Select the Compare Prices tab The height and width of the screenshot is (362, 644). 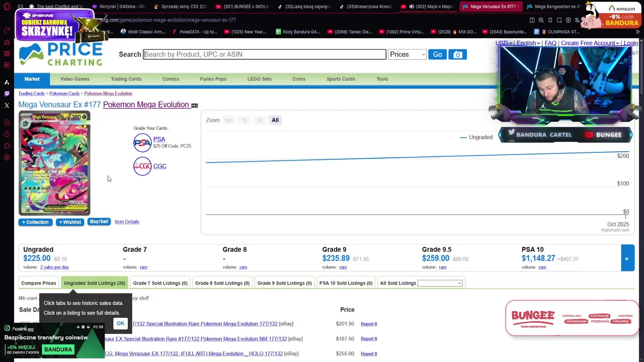39,283
